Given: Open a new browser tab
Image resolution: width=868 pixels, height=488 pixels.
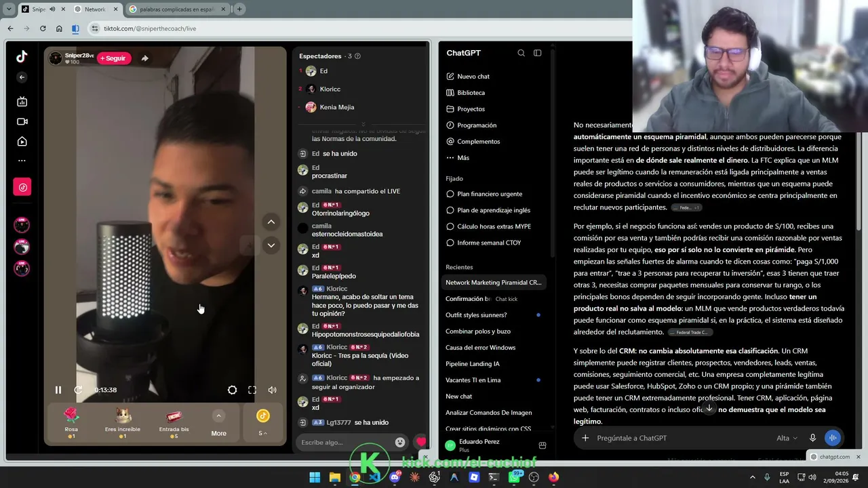Looking at the screenshot, I should tap(239, 9).
